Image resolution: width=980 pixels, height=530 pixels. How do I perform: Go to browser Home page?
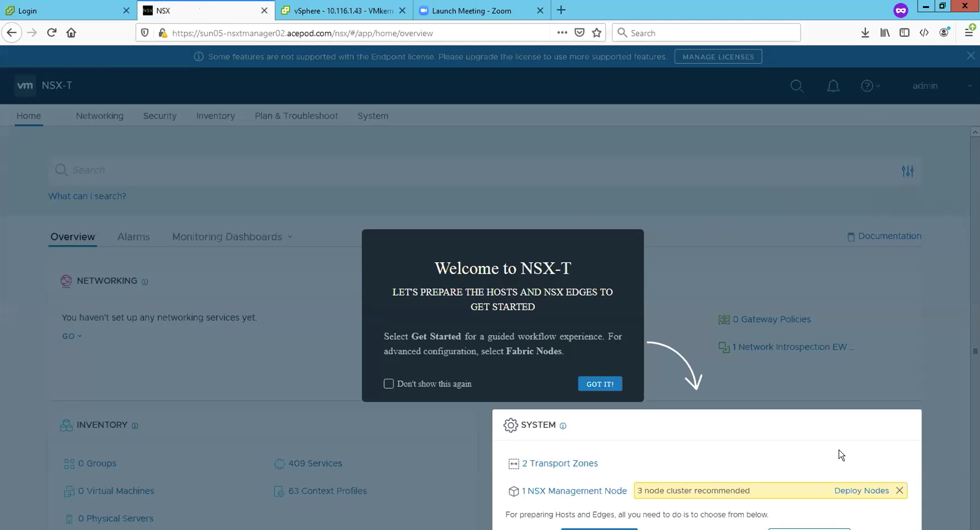(71, 33)
